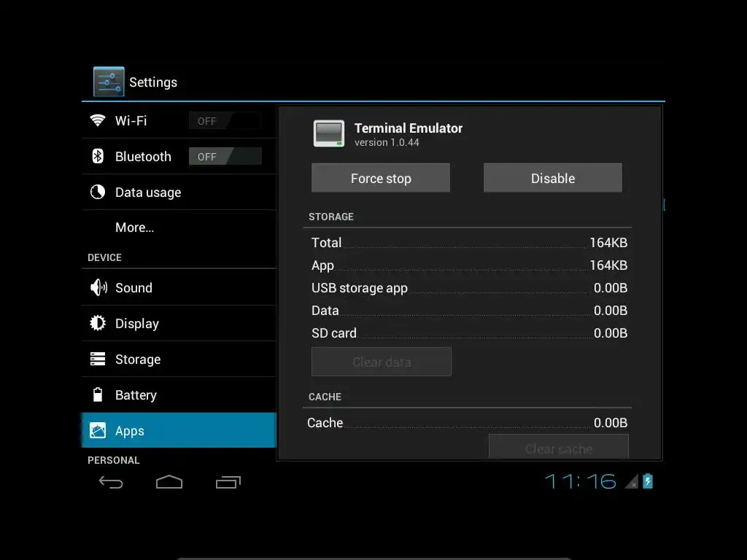Click the Storage bars icon
Viewport: 747px width, 560px height.
click(x=98, y=359)
